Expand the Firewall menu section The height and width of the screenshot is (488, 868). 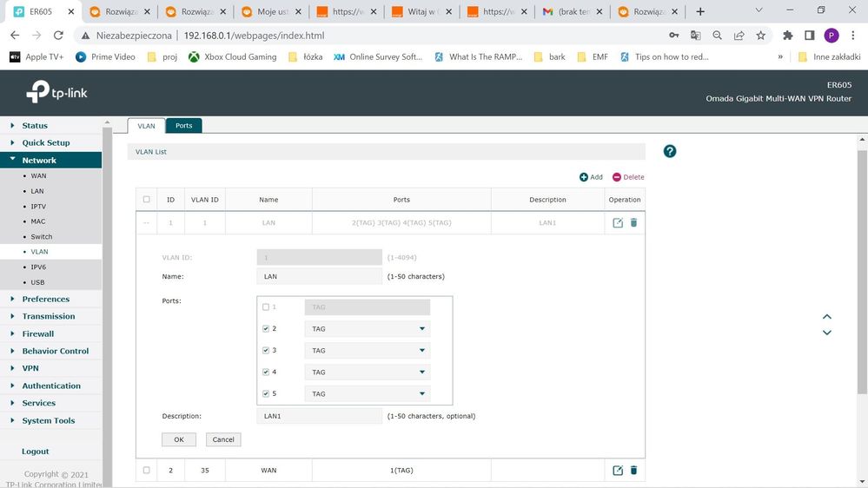coord(38,333)
